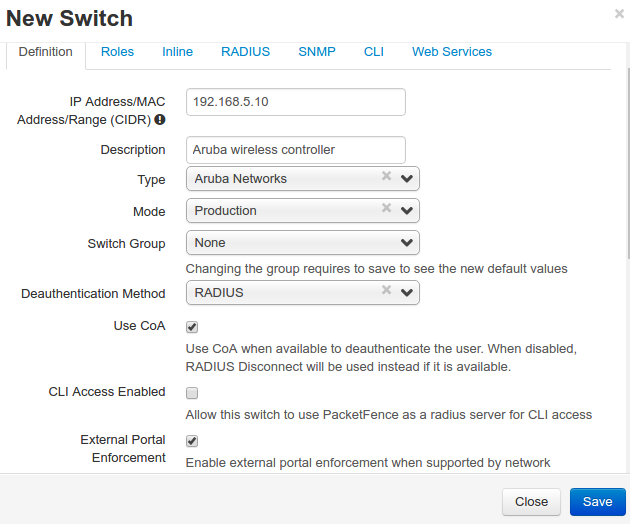Click the Deauthentication Method label
Screen dimensions: 630x524
(93, 294)
